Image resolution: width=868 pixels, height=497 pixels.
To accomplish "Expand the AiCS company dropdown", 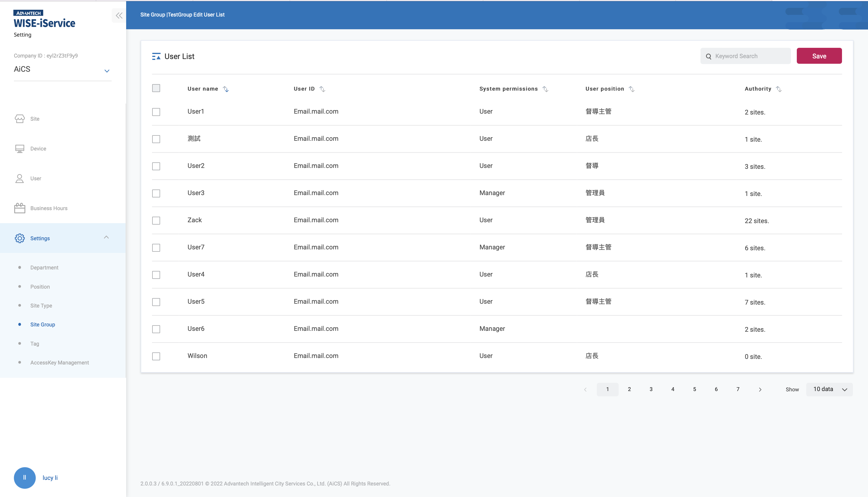I will click(107, 71).
